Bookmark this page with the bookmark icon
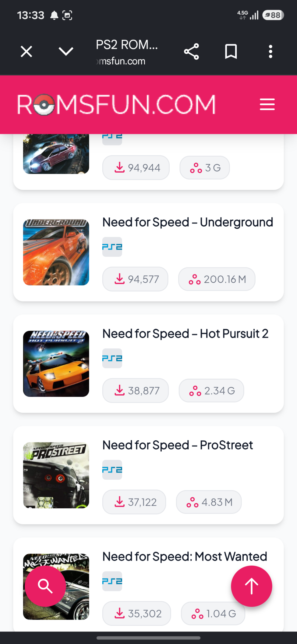Screen dimensions: 297x644 (x=231, y=52)
